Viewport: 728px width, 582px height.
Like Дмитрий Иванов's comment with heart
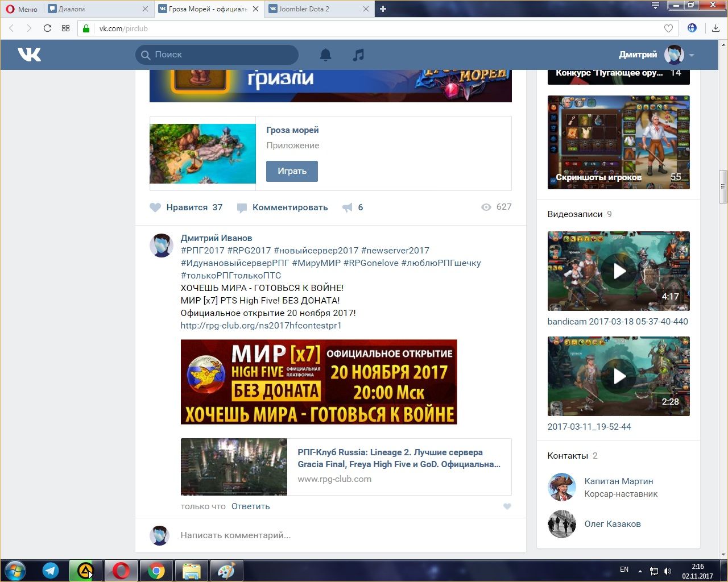click(x=507, y=506)
